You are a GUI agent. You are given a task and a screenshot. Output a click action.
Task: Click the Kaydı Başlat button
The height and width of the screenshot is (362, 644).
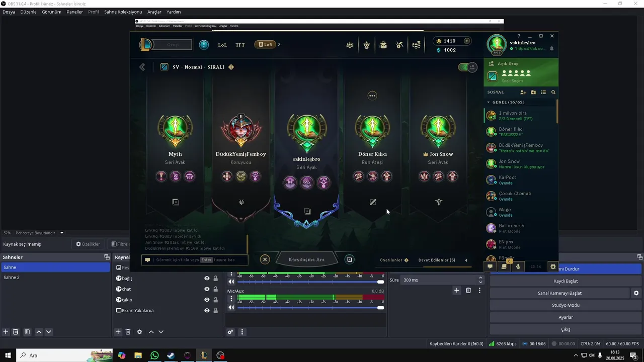tap(566, 281)
